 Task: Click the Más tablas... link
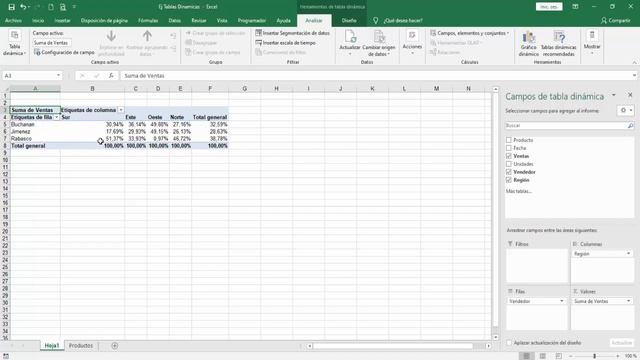[518, 191]
